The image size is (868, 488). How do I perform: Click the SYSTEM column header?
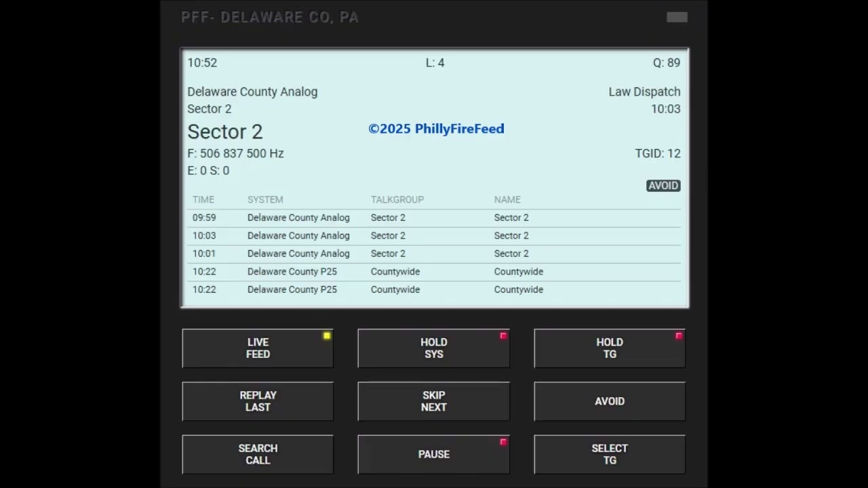pyautogui.click(x=265, y=199)
